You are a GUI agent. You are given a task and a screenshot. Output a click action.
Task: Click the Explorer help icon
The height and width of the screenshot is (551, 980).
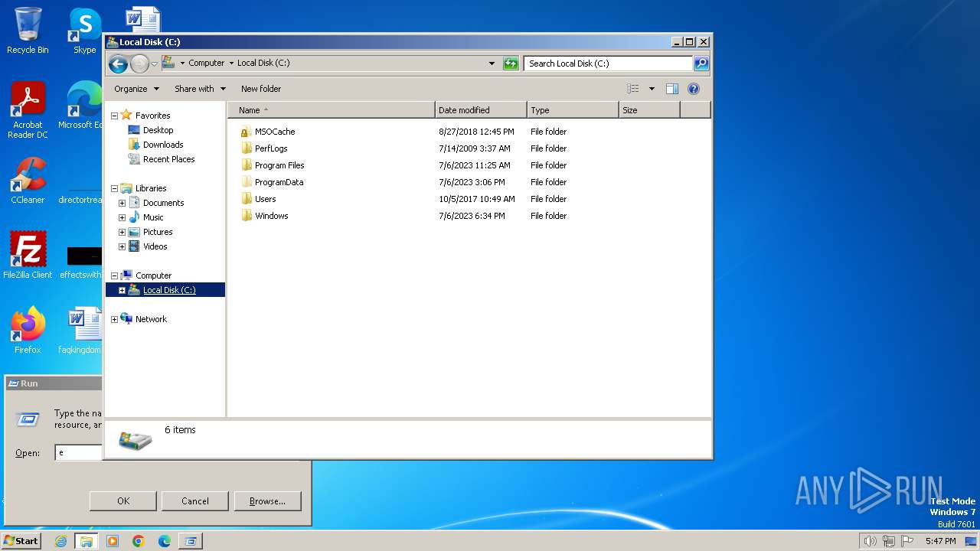694,89
